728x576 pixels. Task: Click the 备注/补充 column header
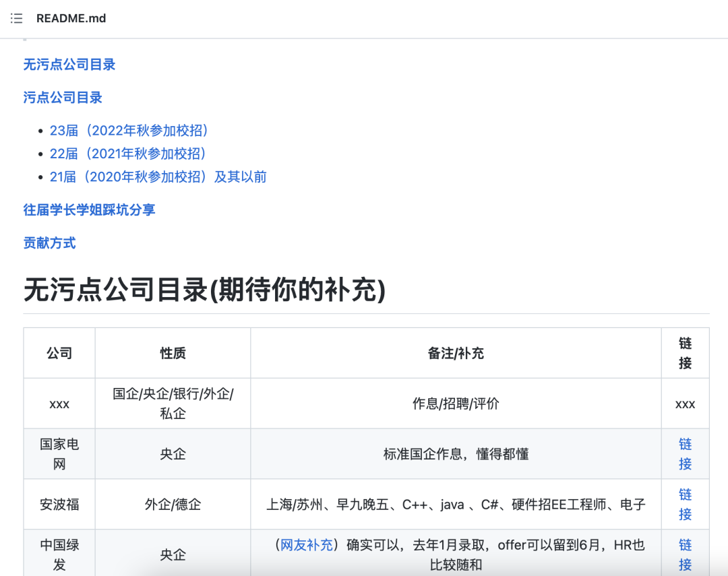pyautogui.click(x=456, y=353)
